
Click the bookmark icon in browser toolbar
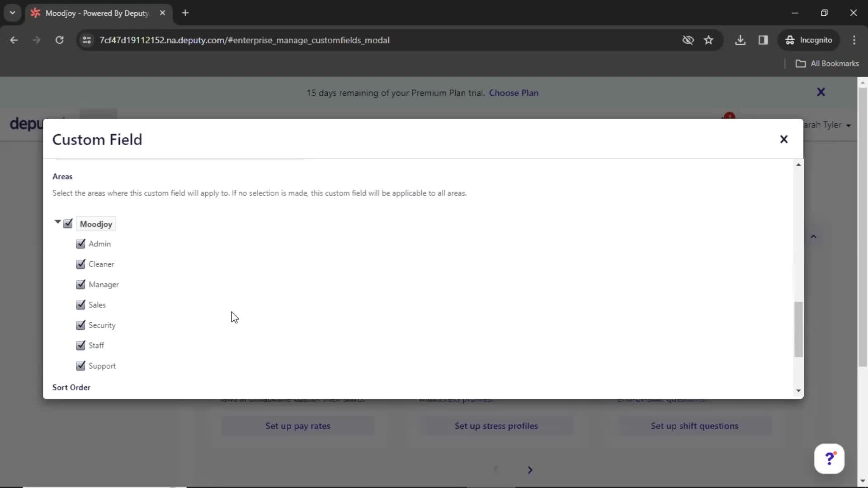tap(709, 40)
